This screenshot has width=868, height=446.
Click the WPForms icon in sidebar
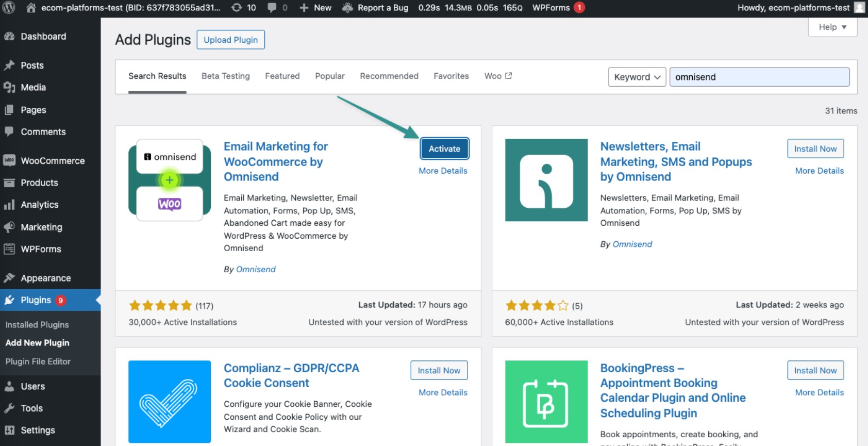(9, 249)
